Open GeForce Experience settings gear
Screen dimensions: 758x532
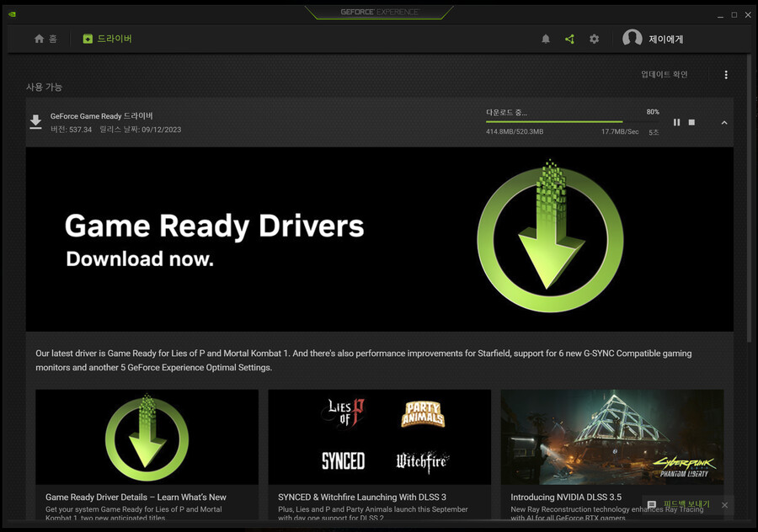(595, 39)
